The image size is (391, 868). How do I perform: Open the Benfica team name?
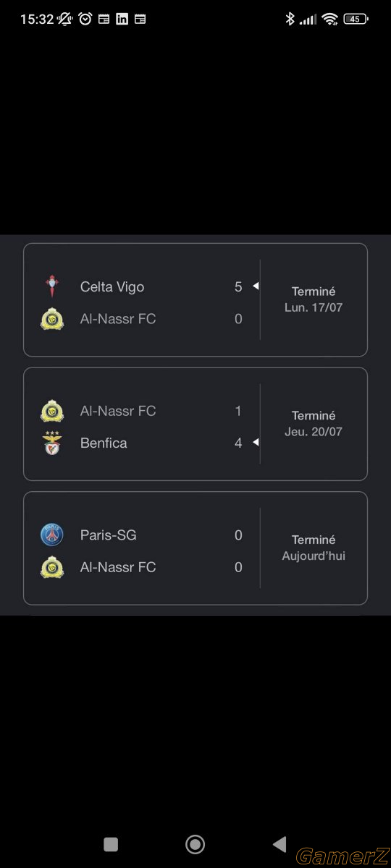click(104, 443)
